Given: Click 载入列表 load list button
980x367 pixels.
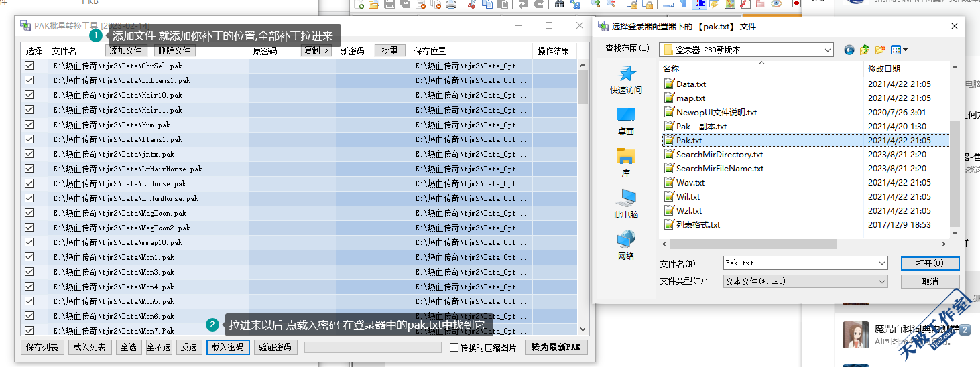Looking at the screenshot, I should click(x=90, y=347).
